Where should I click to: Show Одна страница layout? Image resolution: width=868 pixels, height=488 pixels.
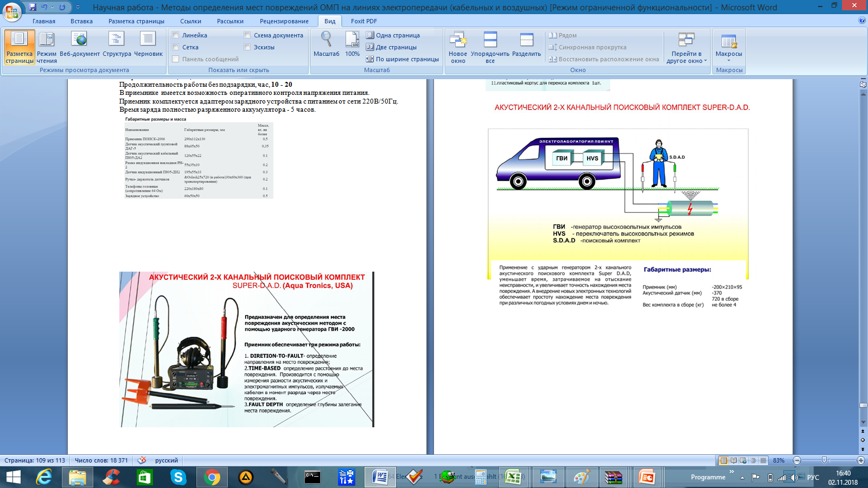[393, 35]
